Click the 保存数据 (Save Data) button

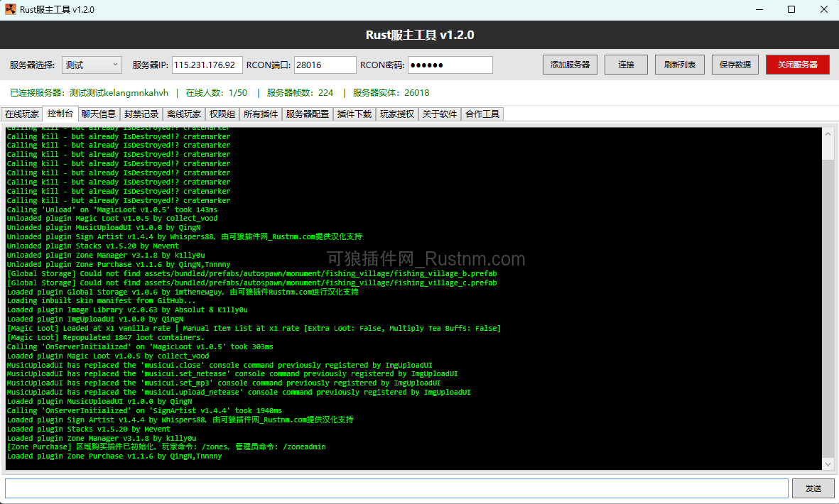pos(735,64)
